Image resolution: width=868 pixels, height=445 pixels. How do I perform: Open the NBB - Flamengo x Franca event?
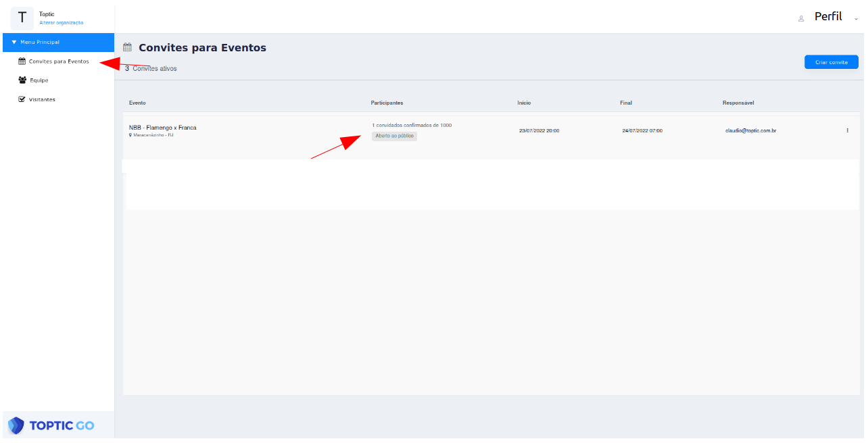point(162,128)
